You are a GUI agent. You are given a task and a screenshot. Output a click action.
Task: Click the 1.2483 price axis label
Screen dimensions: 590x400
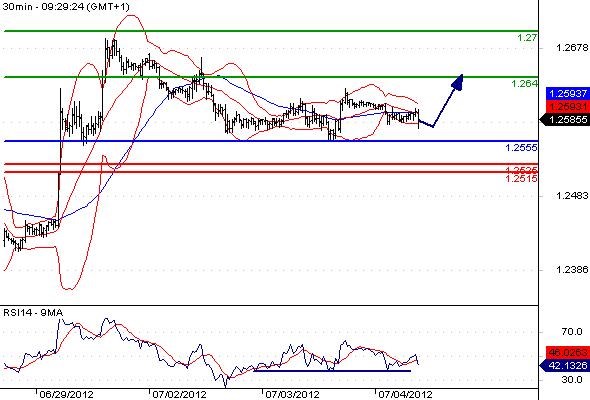572,195
